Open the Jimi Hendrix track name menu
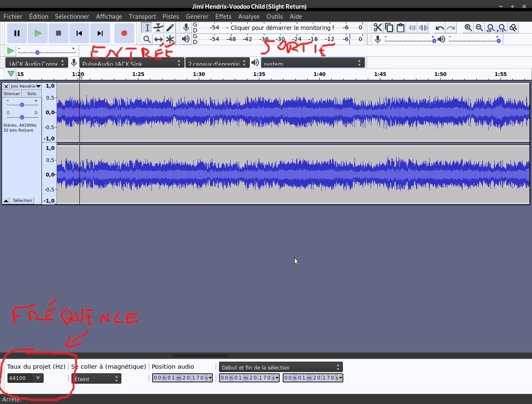The width and height of the screenshot is (532, 404). [x=26, y=86]
